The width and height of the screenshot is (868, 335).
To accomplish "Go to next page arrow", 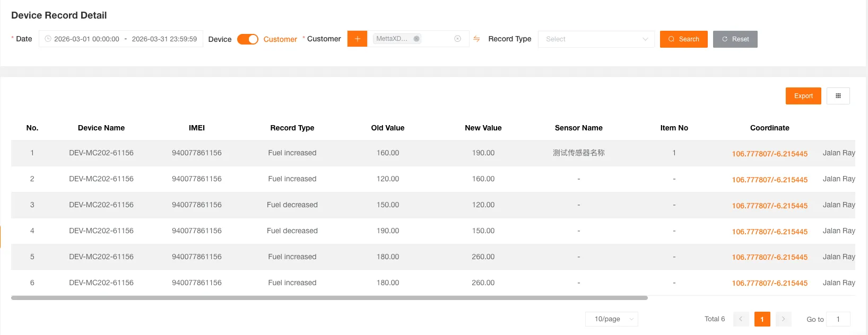I will [784, 319].
